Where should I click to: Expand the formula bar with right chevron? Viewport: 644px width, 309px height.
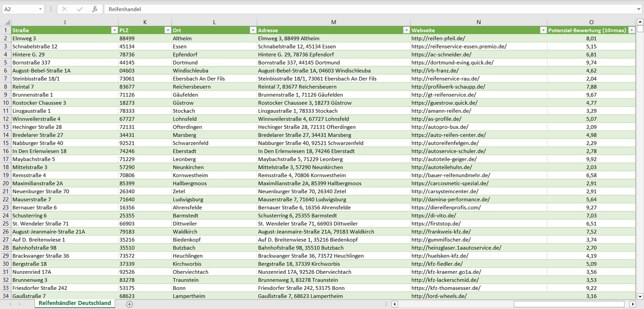[640, 9]
